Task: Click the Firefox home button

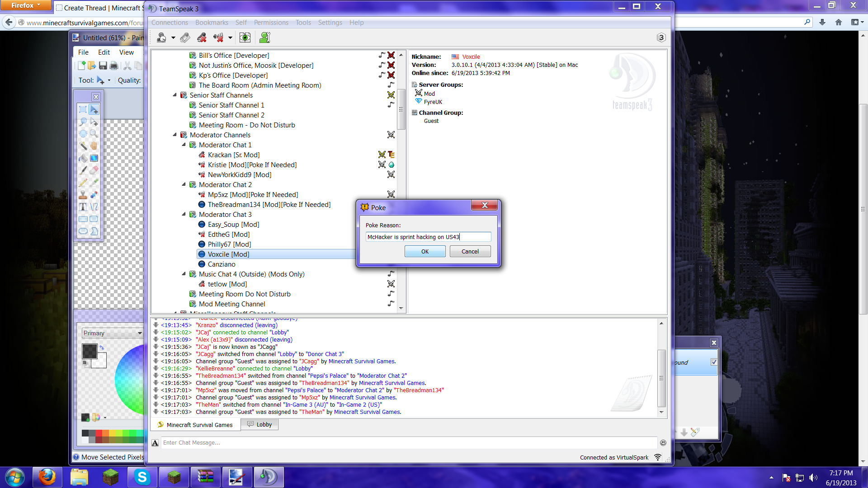Action: tap(839, 22)
